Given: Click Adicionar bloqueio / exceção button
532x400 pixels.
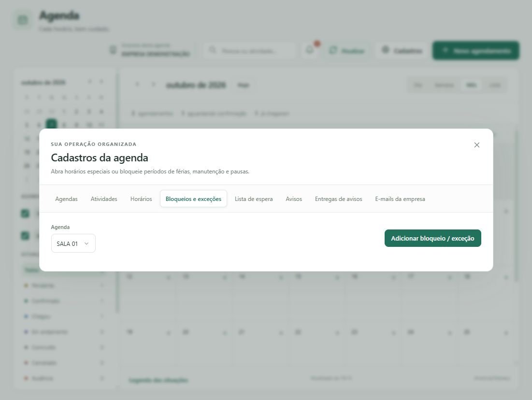Looking at the screenshot, I should click(432, 238).
